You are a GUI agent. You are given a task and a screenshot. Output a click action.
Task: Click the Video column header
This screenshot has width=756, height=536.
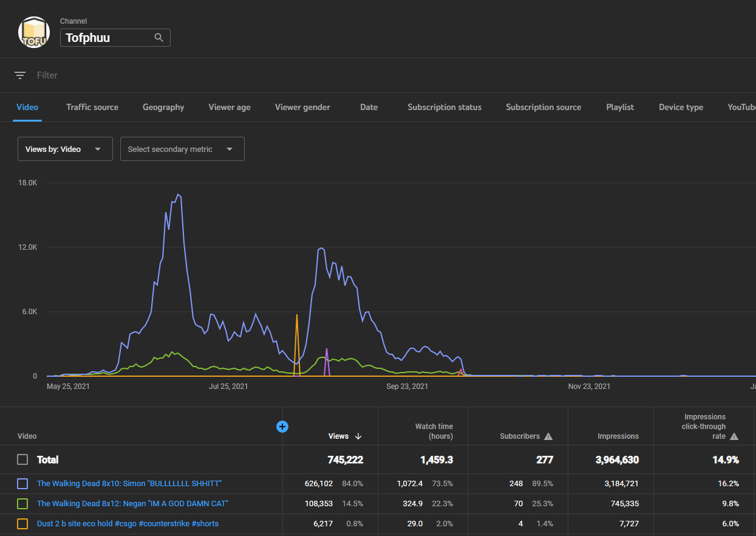click(x=27, y=436)
